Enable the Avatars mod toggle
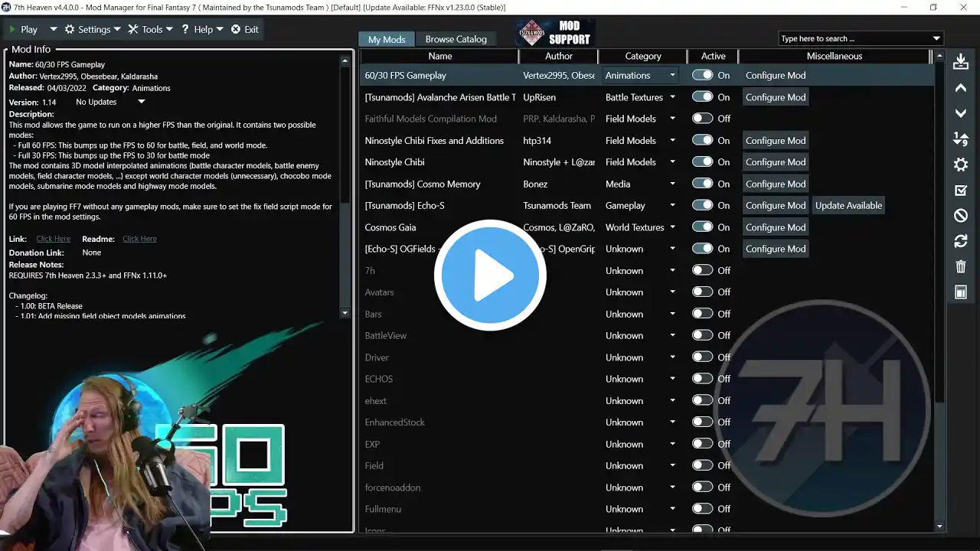Viewport: 980px width, 551px height. pyautogui.click(x=702, y=292)
